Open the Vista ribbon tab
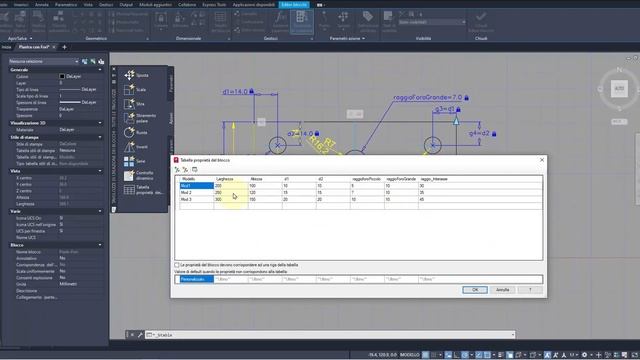 tap(88, 4)
